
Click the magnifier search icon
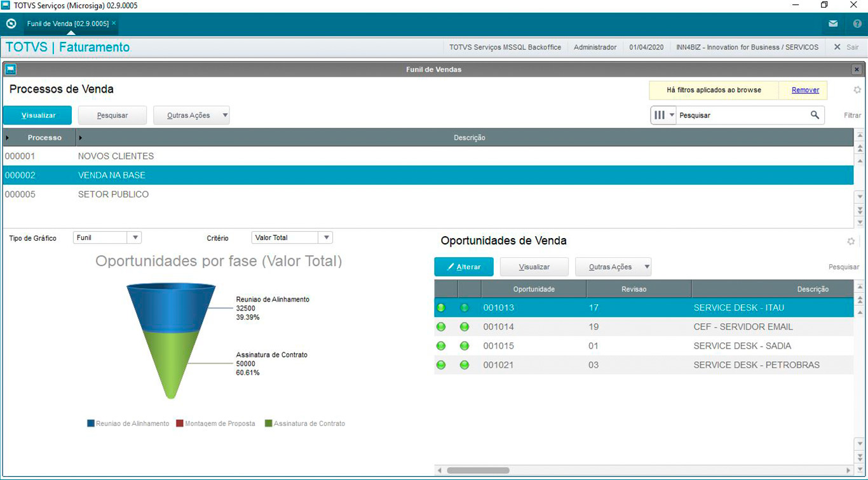815,115
